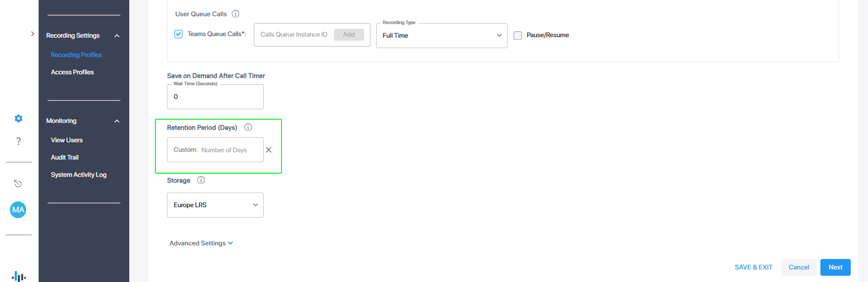
Task: Click the audio waveform logo icon
Action: (19, 276)
